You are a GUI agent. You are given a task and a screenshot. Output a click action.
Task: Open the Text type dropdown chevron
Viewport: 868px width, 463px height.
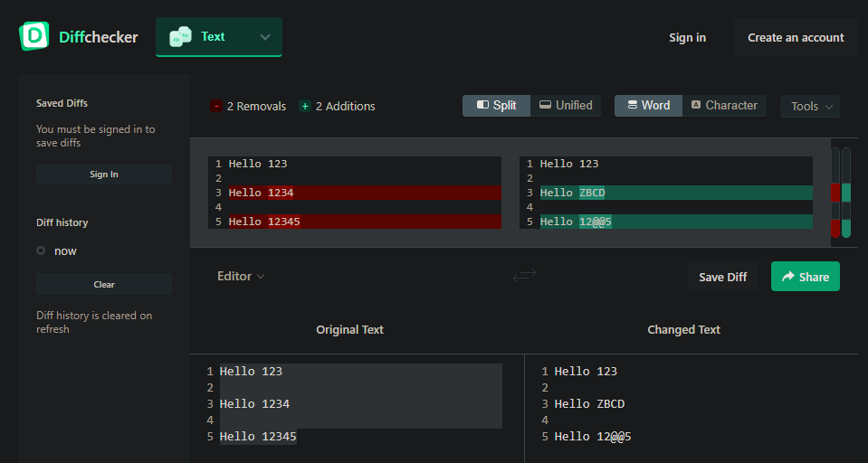pos(265,37)
